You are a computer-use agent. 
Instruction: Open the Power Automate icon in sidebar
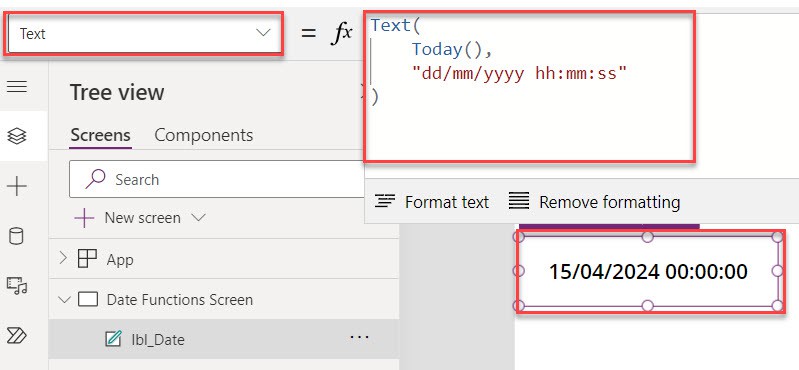(x=17, y=335)
